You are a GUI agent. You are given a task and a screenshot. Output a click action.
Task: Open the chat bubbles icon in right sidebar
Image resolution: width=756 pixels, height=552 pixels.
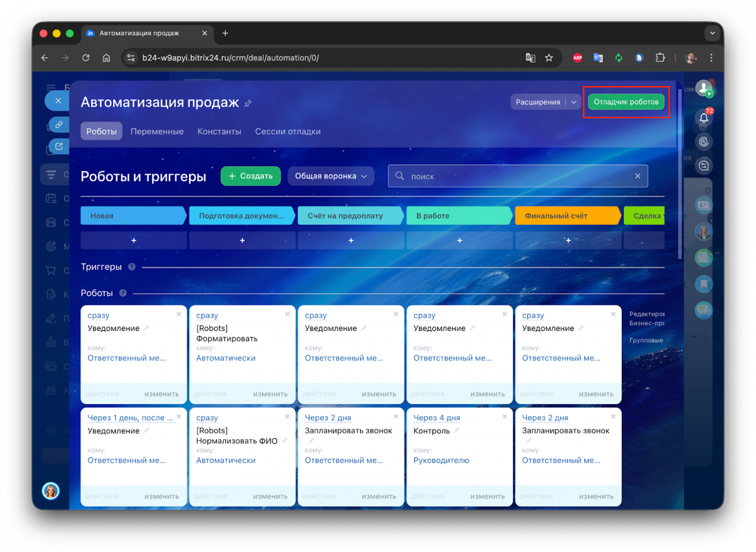(x=704, y=310)
